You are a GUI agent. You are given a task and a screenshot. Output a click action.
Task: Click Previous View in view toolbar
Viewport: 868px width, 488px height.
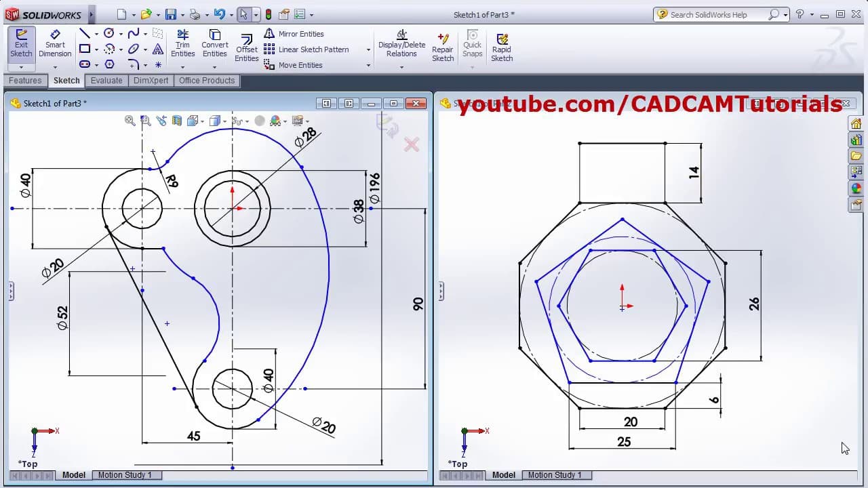coord(161,121)
